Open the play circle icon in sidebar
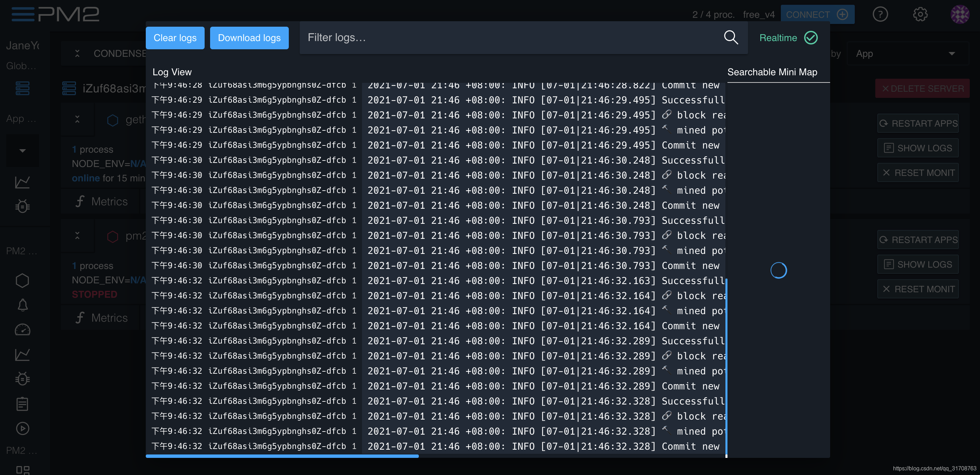The width and height of the screenshot is (980, 475). pos(23,428)
